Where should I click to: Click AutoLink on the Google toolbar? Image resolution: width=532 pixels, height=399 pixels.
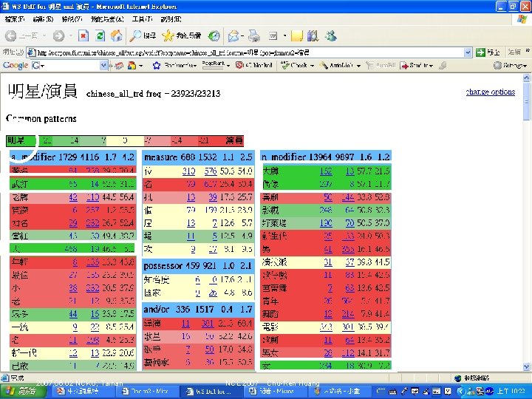click(x=337, y=65)
